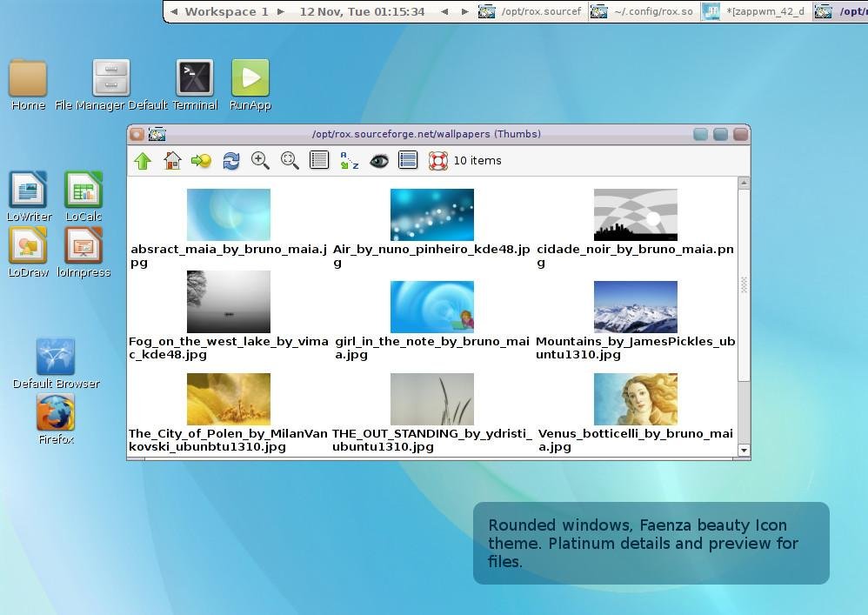Open the bookmarks jump icon
This screenshot has height=615, width=868.
[201, 161]
